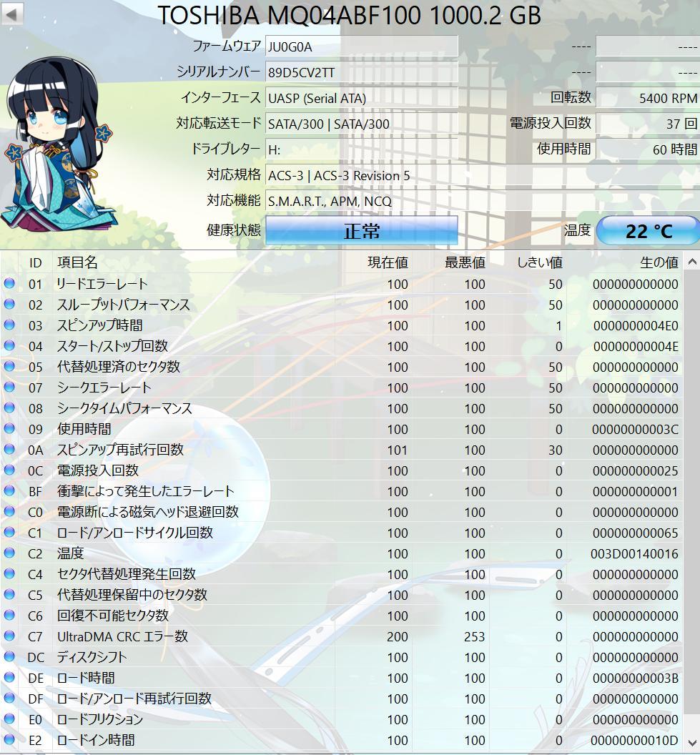
Task: Click the interface field UASP (Serial ATA)
Action: [x=362, y=98]
